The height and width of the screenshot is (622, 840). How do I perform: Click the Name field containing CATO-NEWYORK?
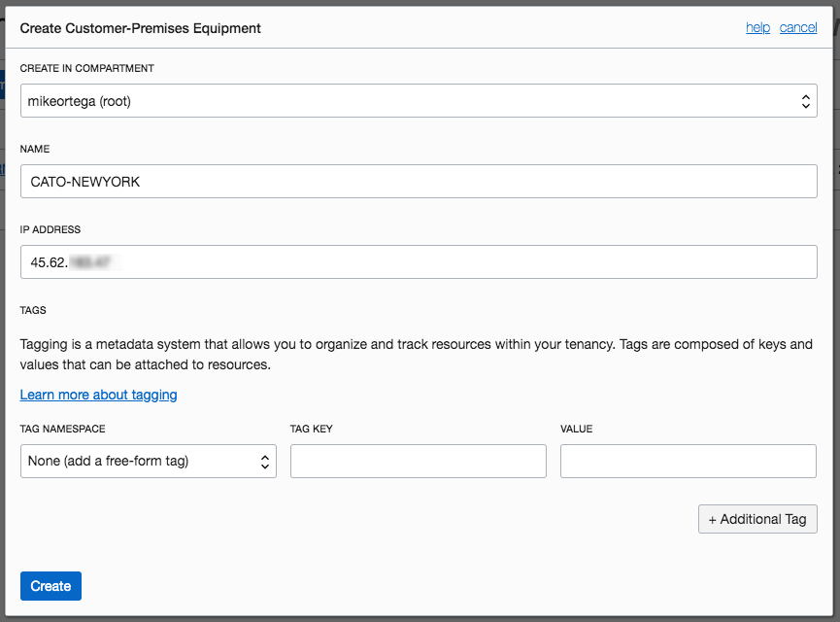pyautogui.click(x=418, y=181)
